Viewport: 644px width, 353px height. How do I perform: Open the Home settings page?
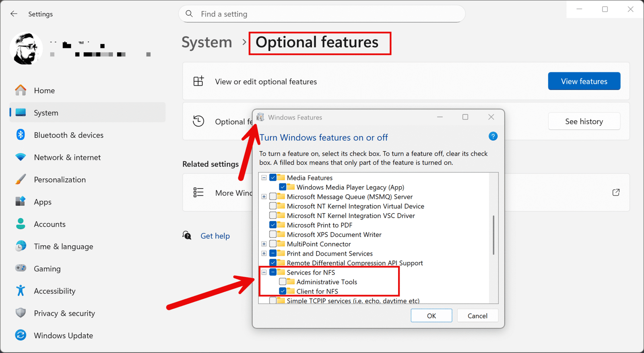pyautogui.click(x=87, y=90)
